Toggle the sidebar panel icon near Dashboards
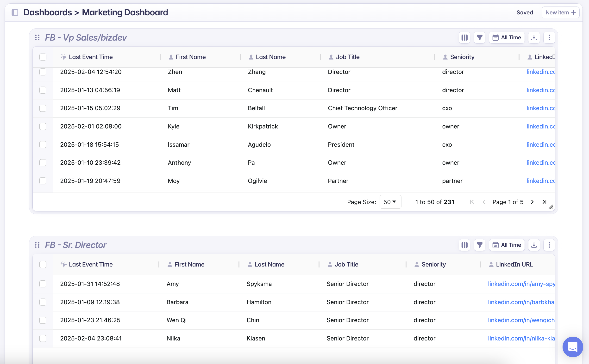This screenshot has width=589, height=364. pos(15,12)
